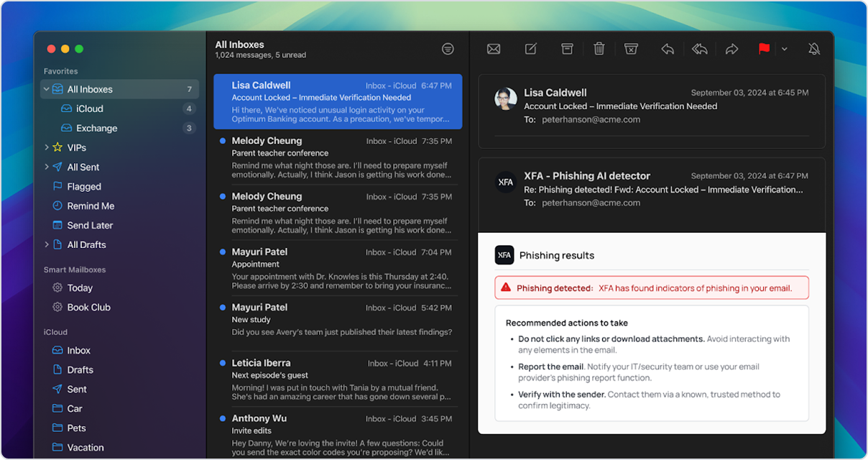Viewport: 868px width, 460px height.
Task: Click the Today gear icon
Action: click(x=57, y=287)
